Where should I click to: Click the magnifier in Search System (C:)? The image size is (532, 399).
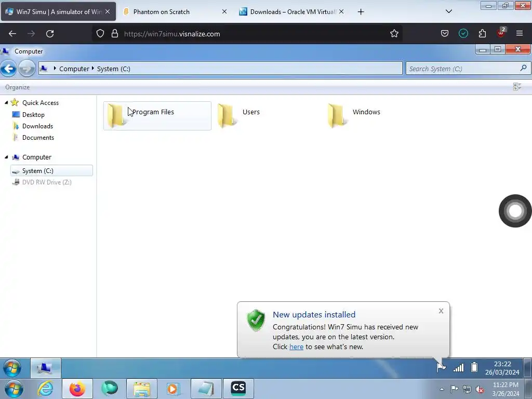point(524,68)
